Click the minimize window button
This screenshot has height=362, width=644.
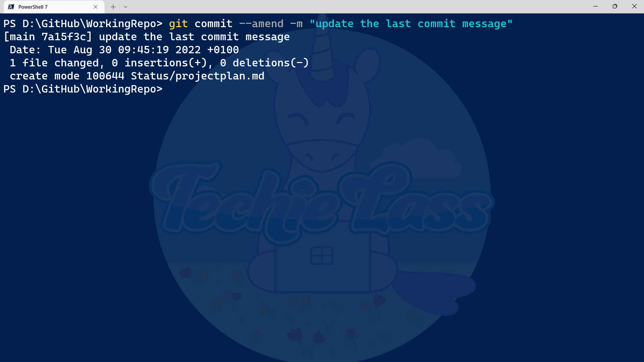click(x=595, y=7)
